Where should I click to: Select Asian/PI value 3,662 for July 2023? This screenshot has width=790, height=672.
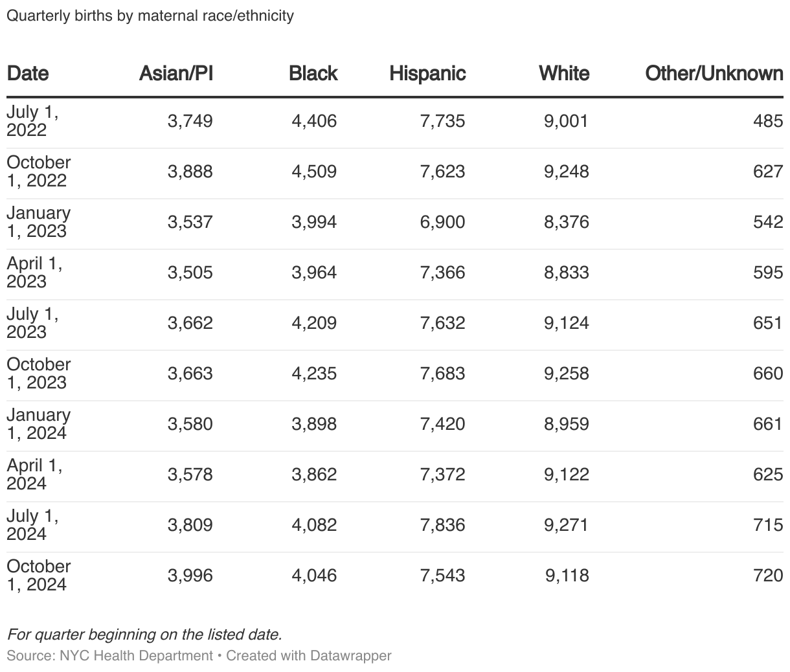[190, 323]
